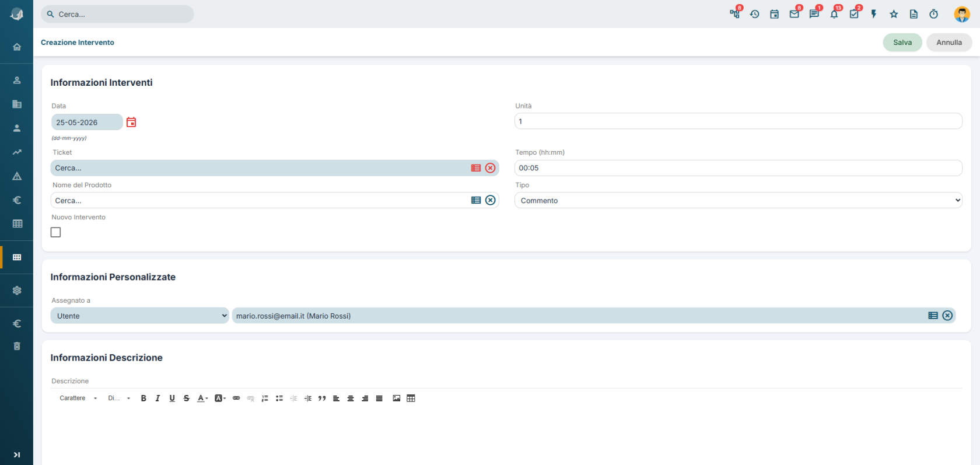Screen dimensions: 980x465
Task: Click the favorites star icon
Action: coord(894,14)
